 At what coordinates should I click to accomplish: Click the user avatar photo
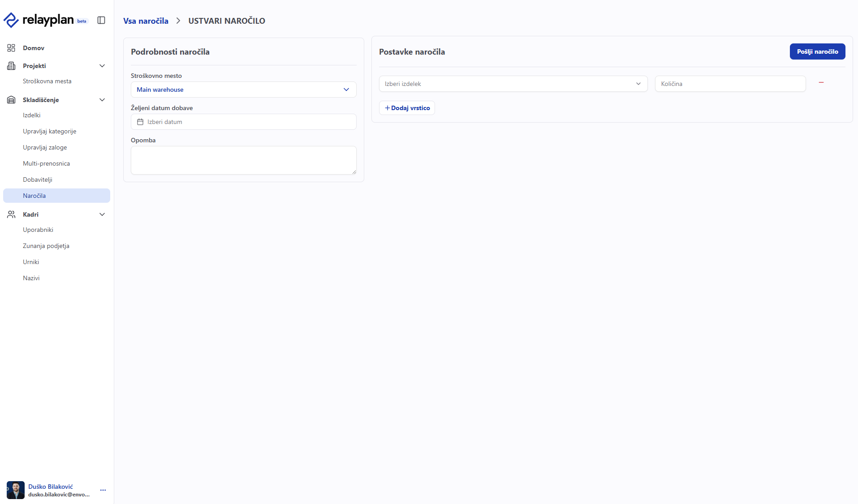pos(16,490)
